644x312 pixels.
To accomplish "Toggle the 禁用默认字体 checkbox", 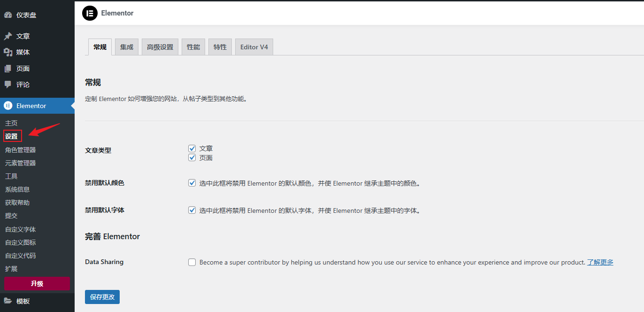I will [x=192, y=211].
